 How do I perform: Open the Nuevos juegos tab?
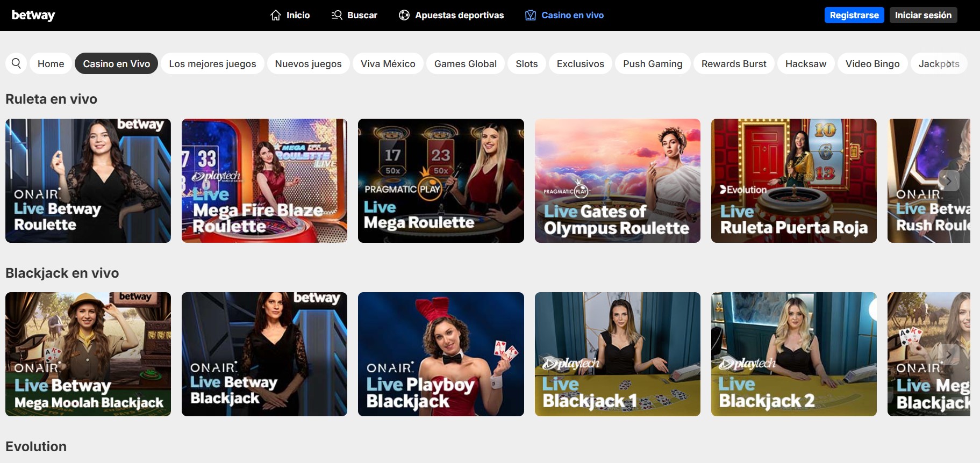308,63
